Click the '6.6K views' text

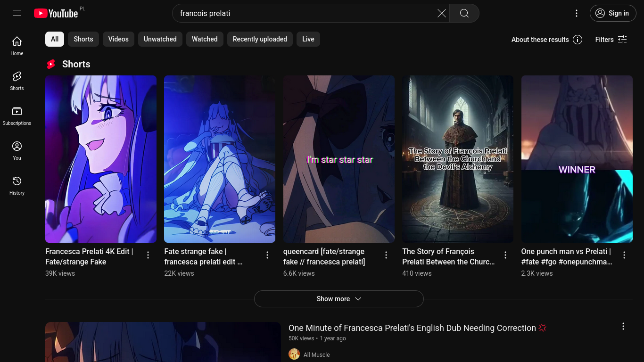click(299, 273)
